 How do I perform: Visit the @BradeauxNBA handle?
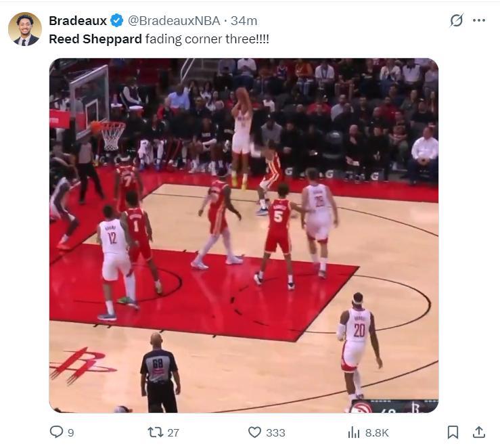click(174, 21)
